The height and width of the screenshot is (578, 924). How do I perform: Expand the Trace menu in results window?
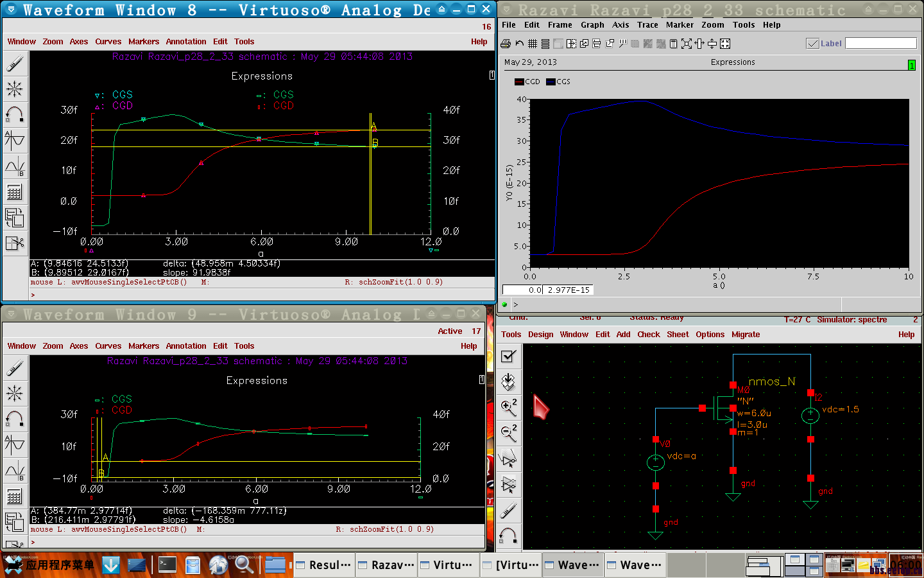[647, 25]
